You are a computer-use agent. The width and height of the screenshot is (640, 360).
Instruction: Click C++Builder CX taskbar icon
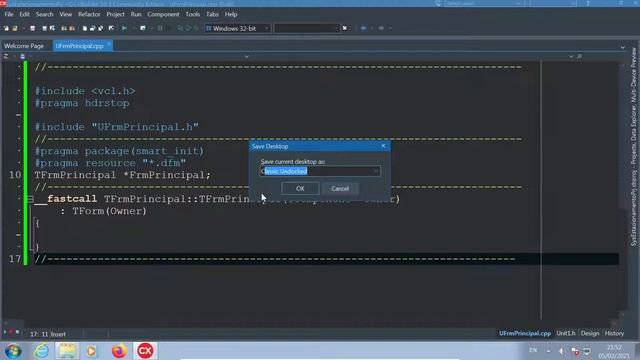(x=145, y=351)
